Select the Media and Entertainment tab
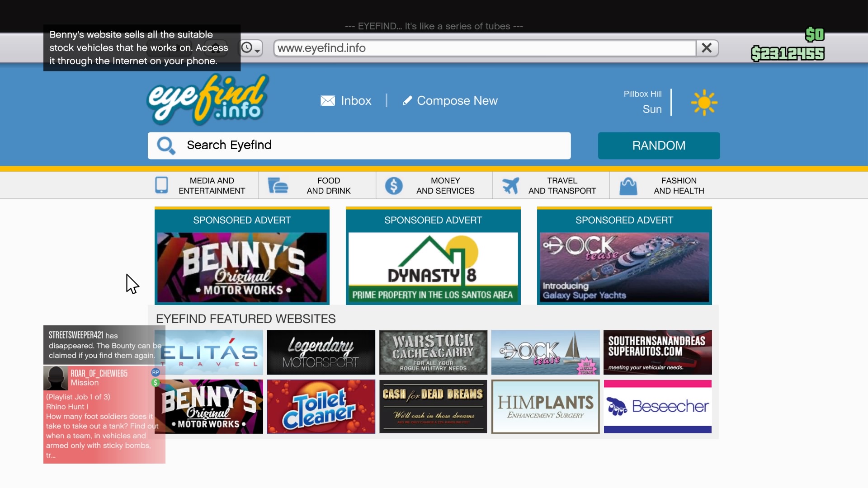868x488 pixels. 212,185
